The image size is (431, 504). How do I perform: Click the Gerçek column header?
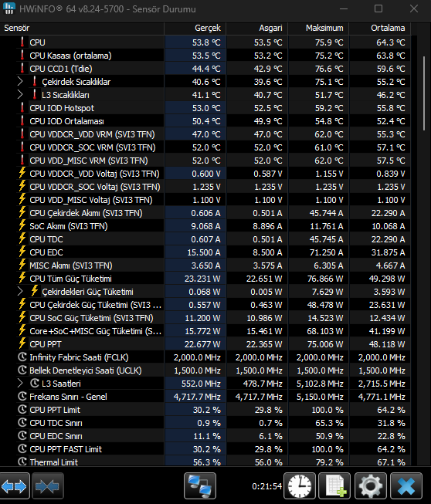195,29
